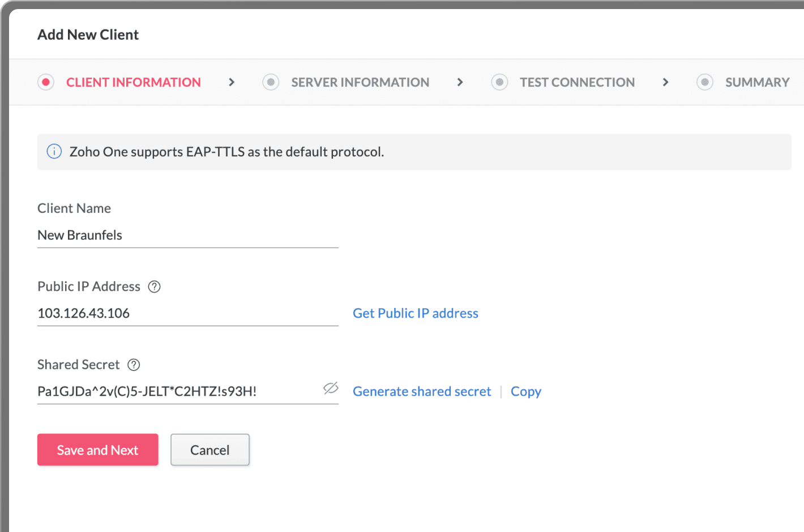Click the Server Information step circle icon
The image size is (804, 532).
(x=271, y=82)
